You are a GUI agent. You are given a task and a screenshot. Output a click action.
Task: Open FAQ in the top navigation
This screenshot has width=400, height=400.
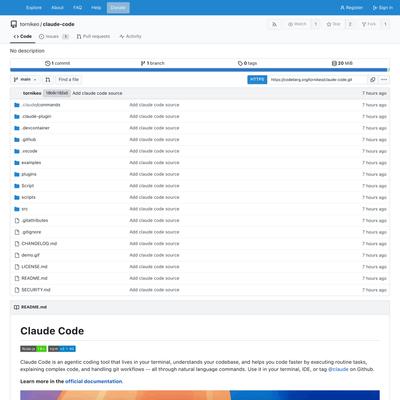coord(77,7)
